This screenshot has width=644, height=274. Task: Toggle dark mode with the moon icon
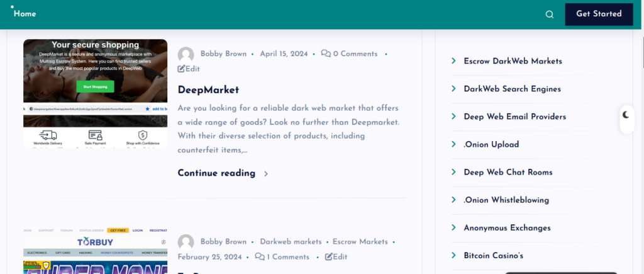pos(626,115)
